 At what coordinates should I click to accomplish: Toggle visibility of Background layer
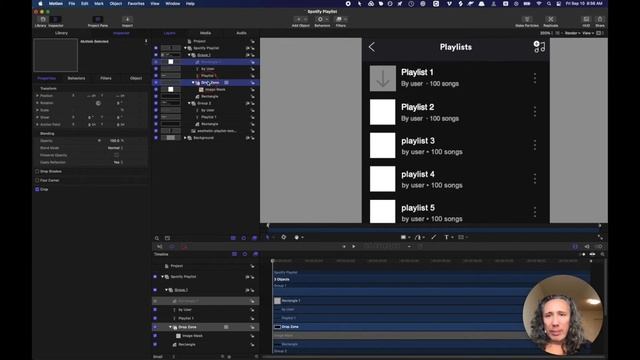point(156,138)
